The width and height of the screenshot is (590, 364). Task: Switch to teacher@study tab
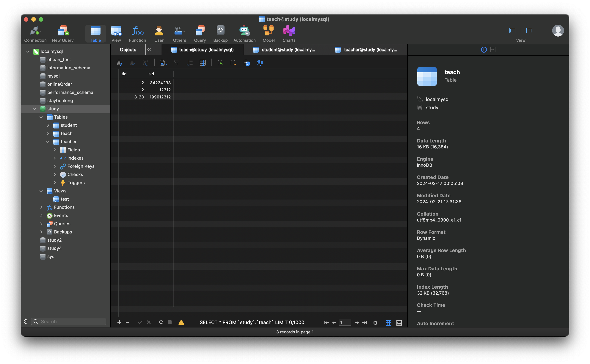coord(366,49)
